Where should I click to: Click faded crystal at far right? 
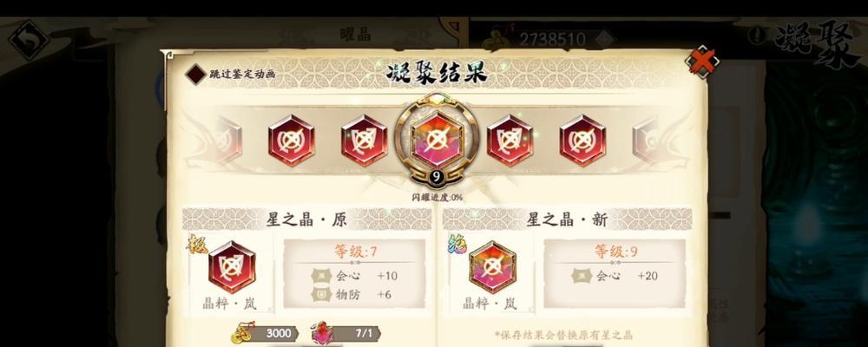click(x=650, y=140)
